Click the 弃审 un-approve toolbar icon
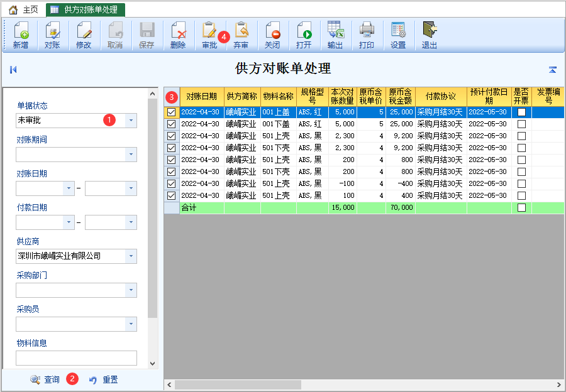Image resolution: width=566 pixels, height=392 pixels. (241, 35)
